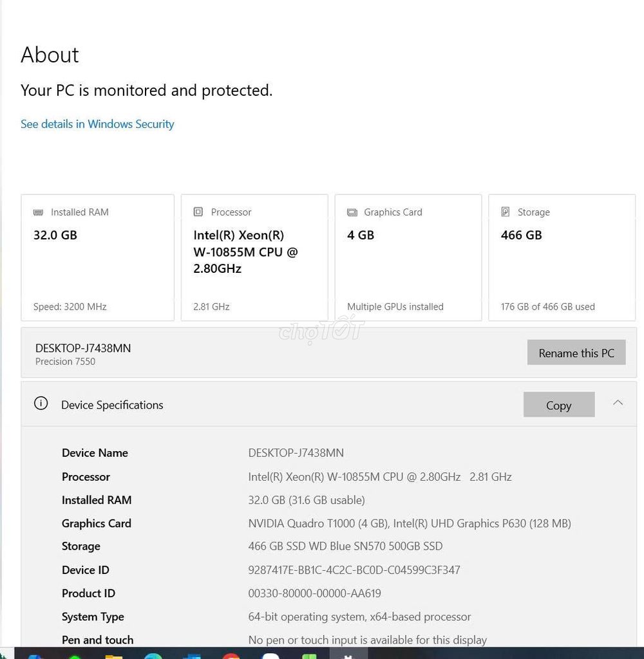Click the No pen or touch input text

(367, 640)
